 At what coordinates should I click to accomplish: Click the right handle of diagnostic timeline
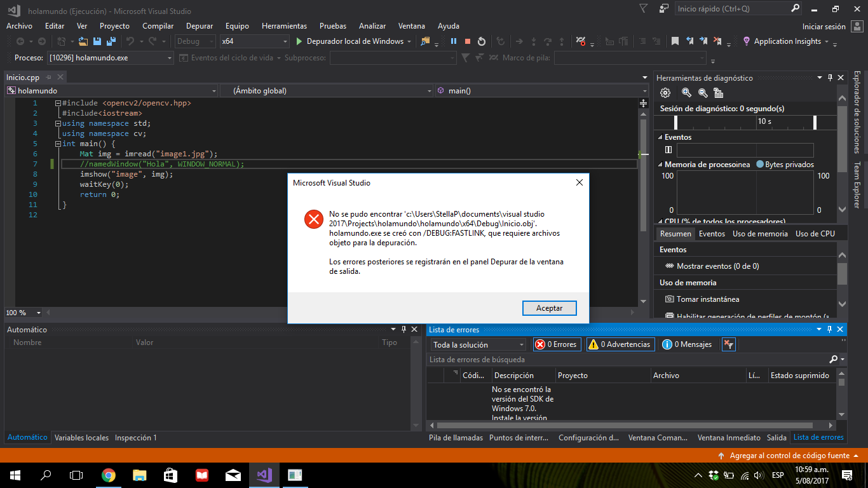(815, 123)
